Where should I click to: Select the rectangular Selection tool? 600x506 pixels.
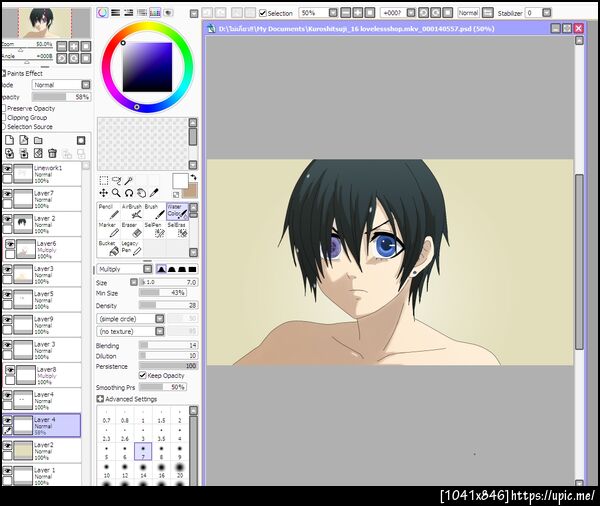coord(104,181)
